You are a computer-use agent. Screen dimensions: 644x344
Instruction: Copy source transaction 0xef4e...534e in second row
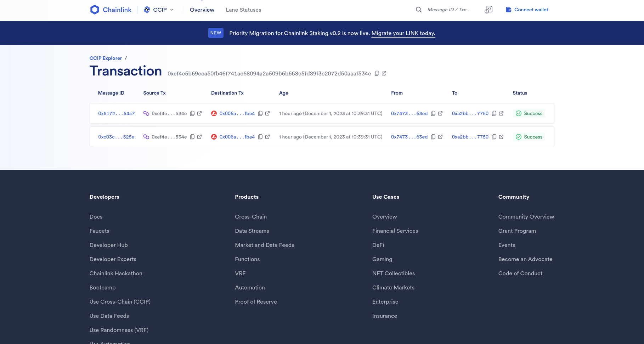[192, 137]
